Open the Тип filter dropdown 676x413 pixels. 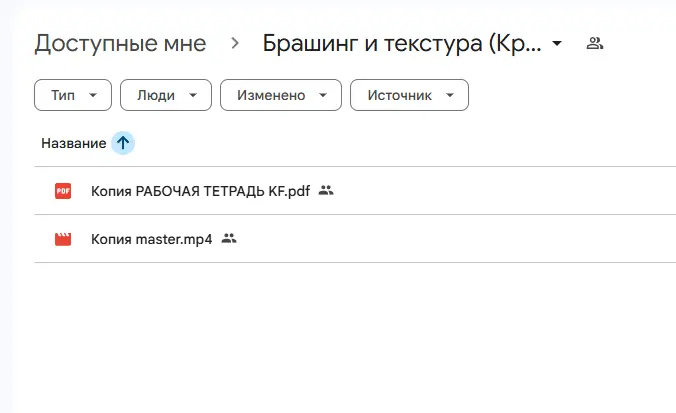click(72, 95)
